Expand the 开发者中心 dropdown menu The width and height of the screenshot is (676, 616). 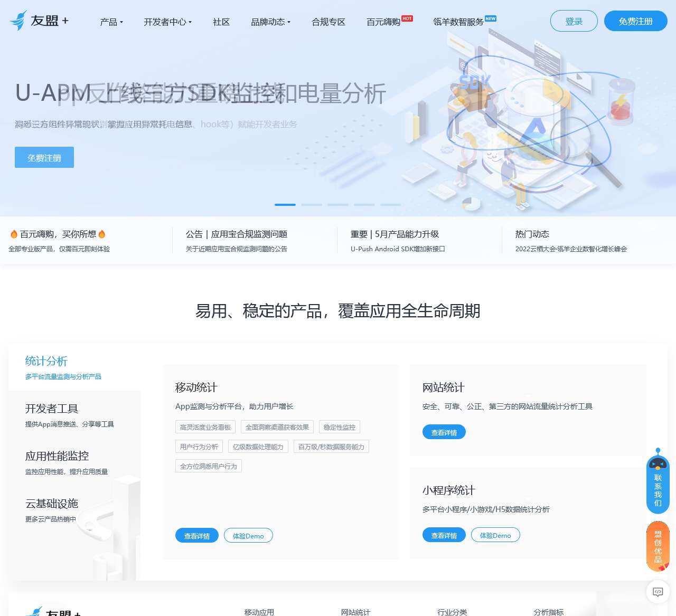(167, 22)
